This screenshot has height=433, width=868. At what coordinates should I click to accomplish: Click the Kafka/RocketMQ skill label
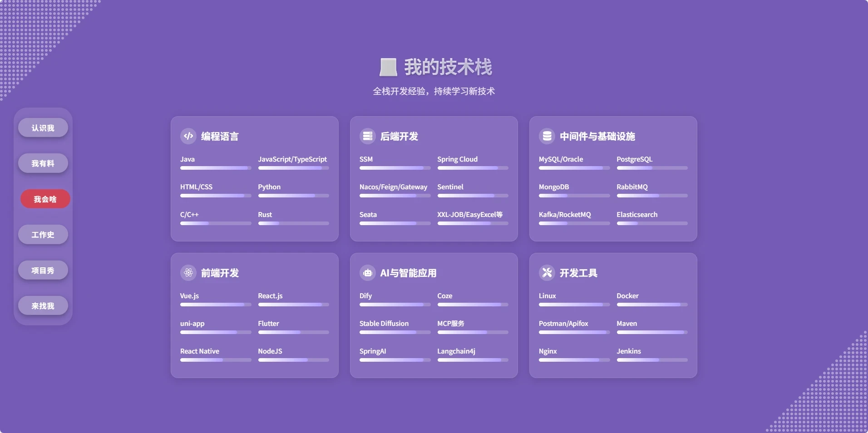coord(565,215)
